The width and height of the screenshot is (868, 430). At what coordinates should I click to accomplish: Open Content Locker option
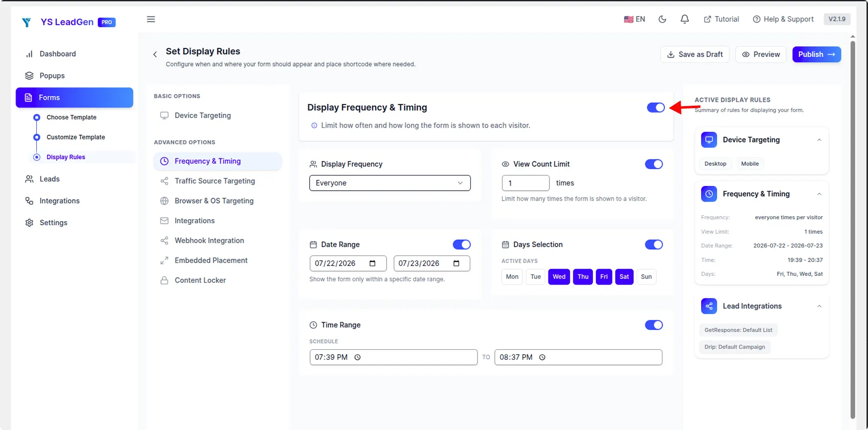click(x=218, y=280)
